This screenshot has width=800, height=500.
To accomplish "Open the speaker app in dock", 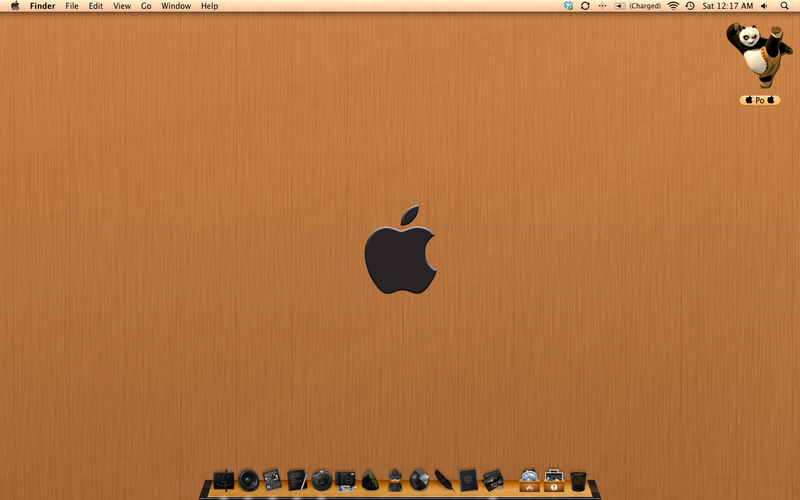I will (x=248, y=480).
